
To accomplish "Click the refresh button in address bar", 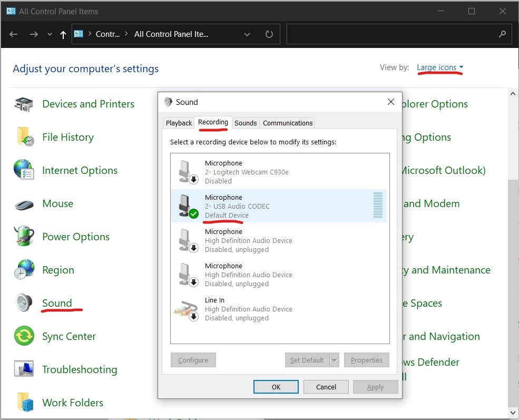I will coord(269,34).
